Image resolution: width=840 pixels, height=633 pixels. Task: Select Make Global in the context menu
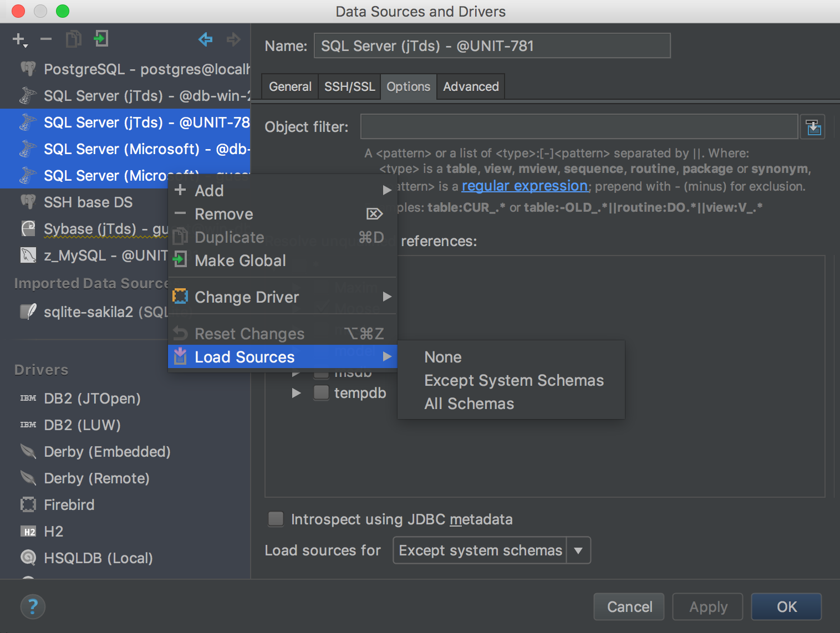click(x=283, y=261)
